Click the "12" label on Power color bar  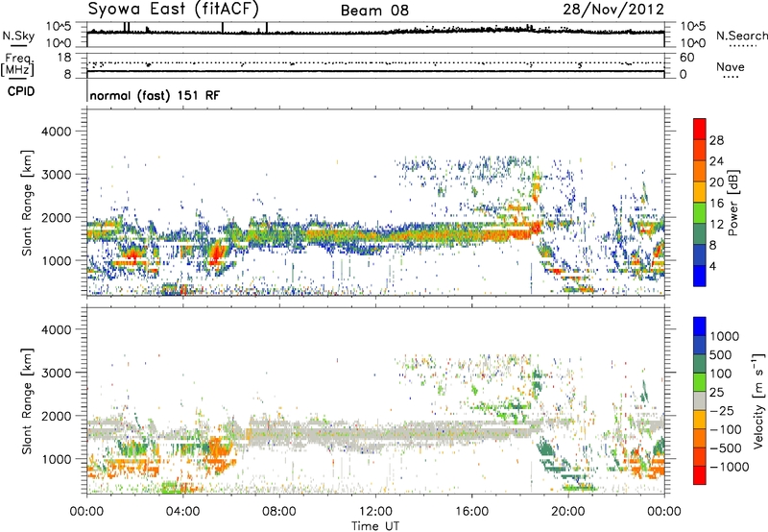pyautogui.click(x=716, y=225)
